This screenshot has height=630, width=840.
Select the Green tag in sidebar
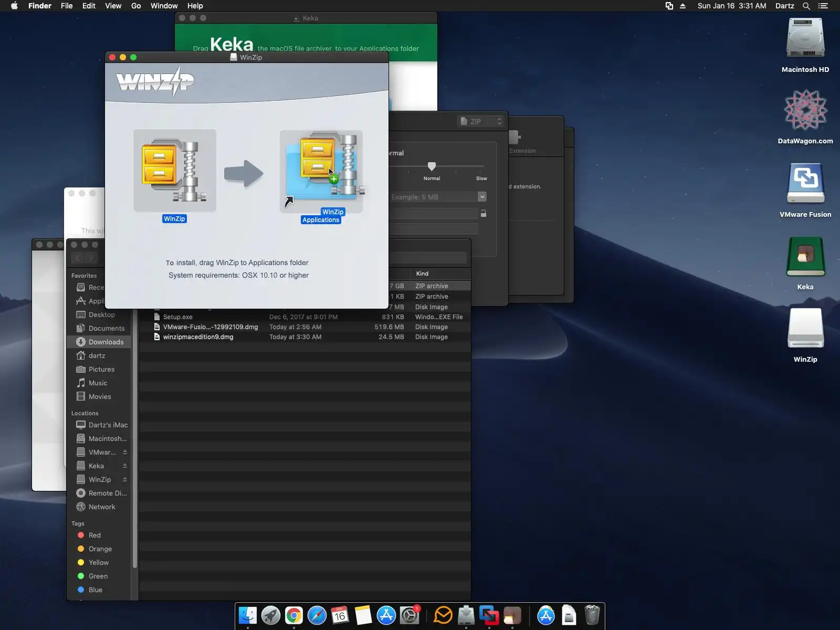99,576
